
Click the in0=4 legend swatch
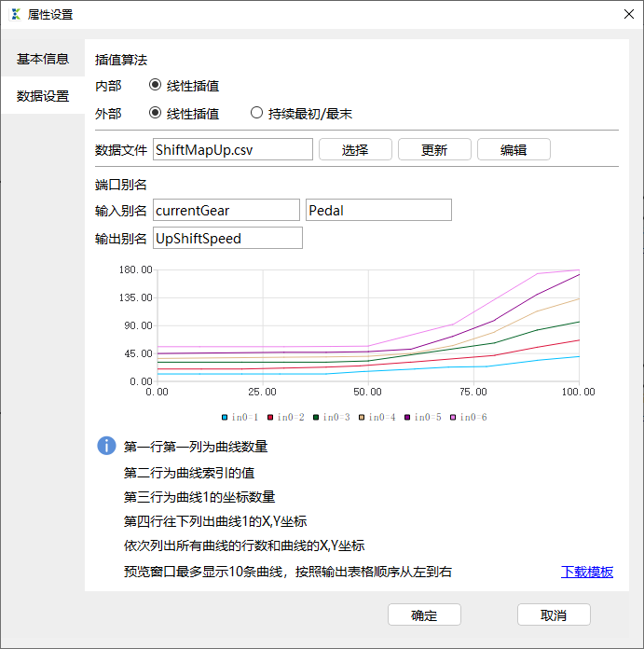(362, 417)
